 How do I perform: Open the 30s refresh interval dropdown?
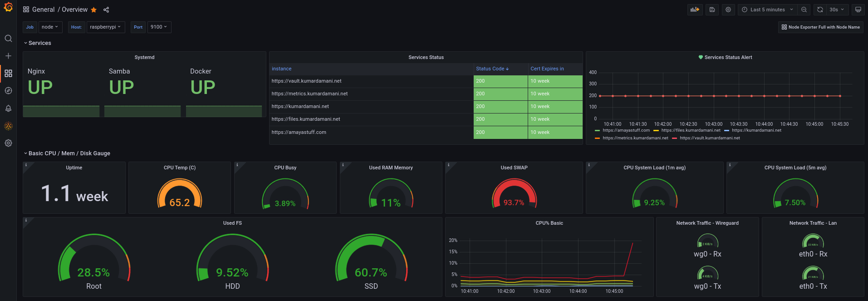point(837,10)
